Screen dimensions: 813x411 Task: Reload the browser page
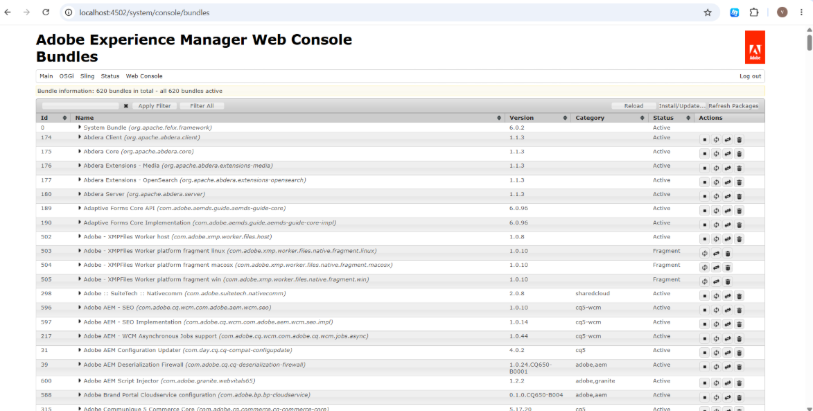(46, 12)
